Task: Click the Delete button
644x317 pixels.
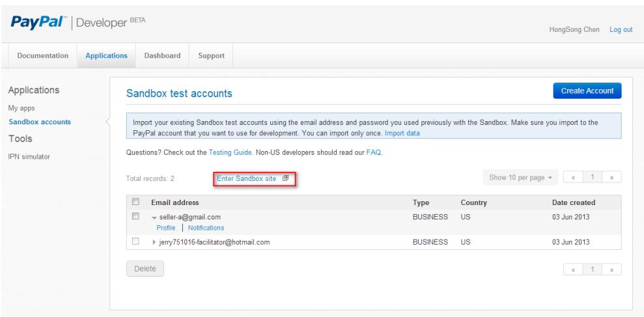Action: (x=145, y=269)
